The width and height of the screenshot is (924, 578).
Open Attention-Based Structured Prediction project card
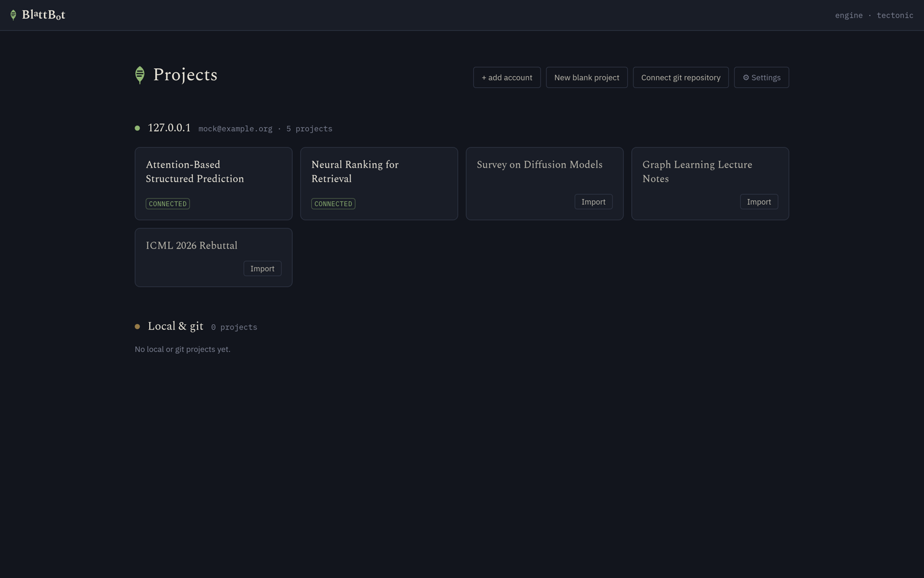(x=214, y=184)
